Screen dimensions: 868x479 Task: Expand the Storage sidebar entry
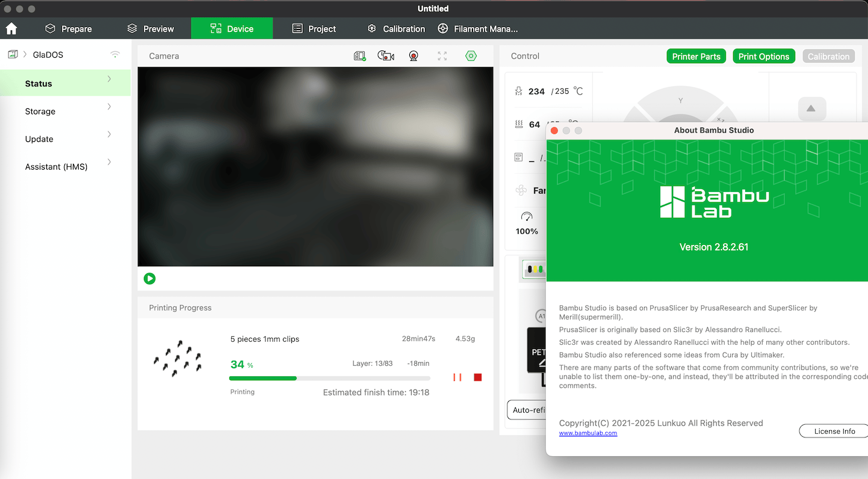coord(65,111)
